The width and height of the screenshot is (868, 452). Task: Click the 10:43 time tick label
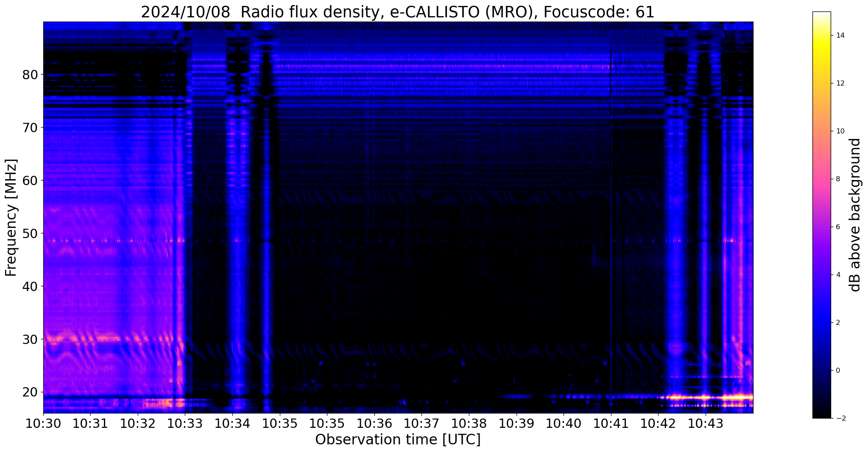pos(706,423)
